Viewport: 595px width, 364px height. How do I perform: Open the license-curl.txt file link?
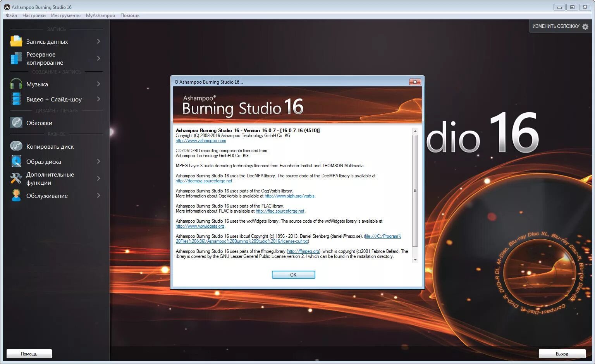pos(288,239)
